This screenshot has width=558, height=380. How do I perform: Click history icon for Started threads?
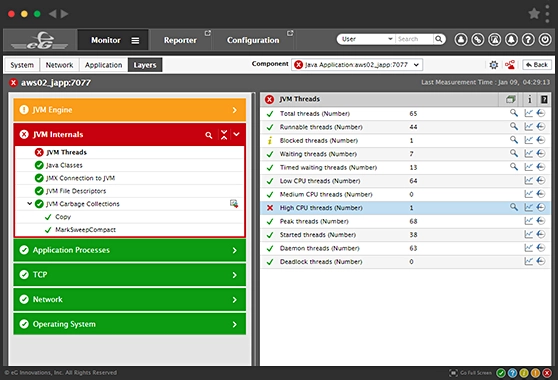[x=541, y=234]
